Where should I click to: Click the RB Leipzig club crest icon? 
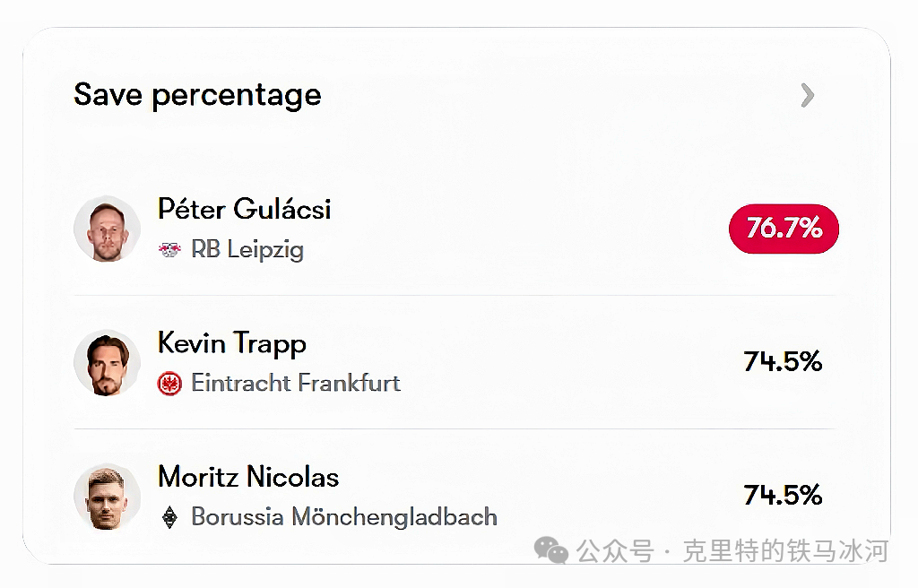click(x=169, y=250)
